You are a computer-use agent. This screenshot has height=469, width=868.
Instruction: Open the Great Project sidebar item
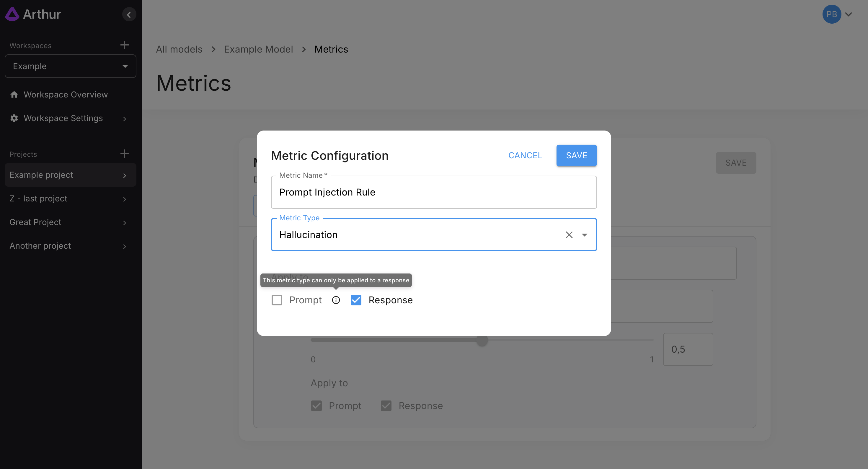(x=35, y=222)
